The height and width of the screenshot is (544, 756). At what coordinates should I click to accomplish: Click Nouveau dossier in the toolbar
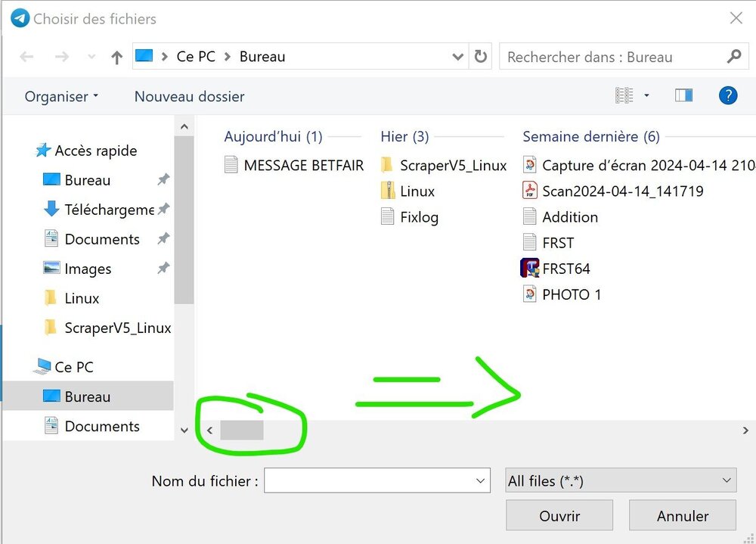coord(189,97)
